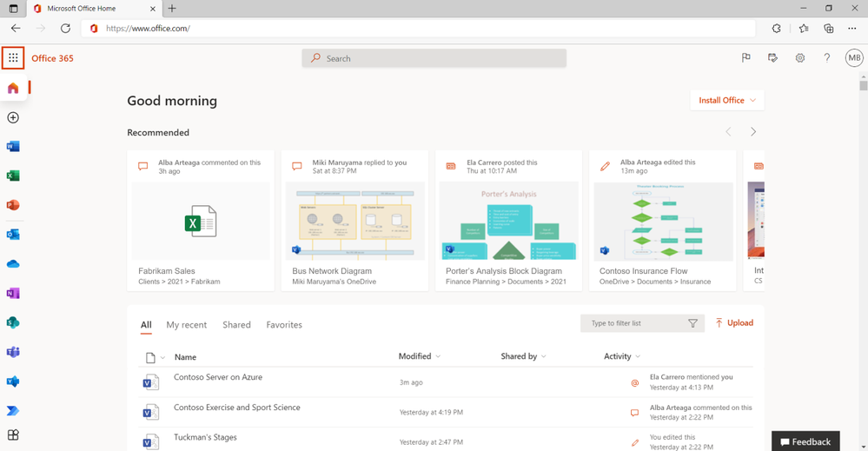Click the browser address bar
The width and height of the screenshot is (868, 451).
pos(419,28)
